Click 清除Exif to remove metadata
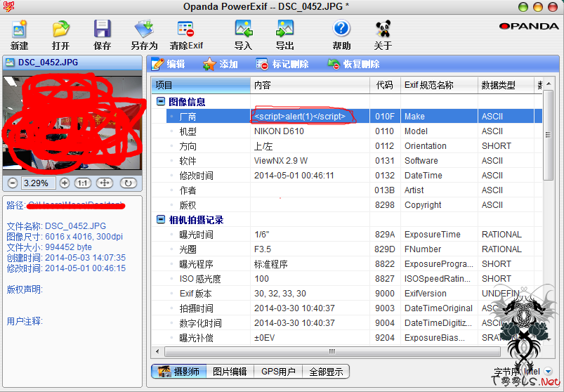 (x=186, y=34)
